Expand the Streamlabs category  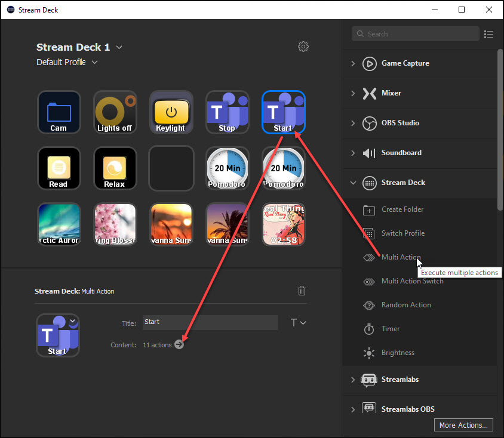click(353, 380)
